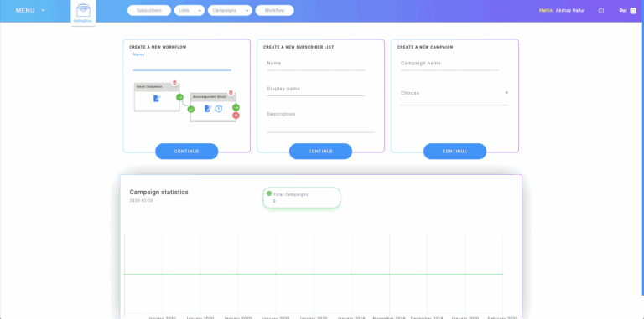Click CONTINUE under Create a New Workflow

(186, 152)
